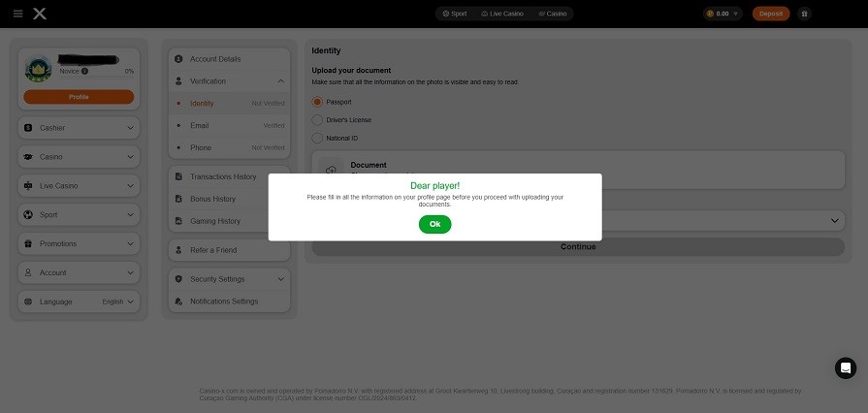
Task: Switch to the Sport top tab
Action: coord(454,14)
